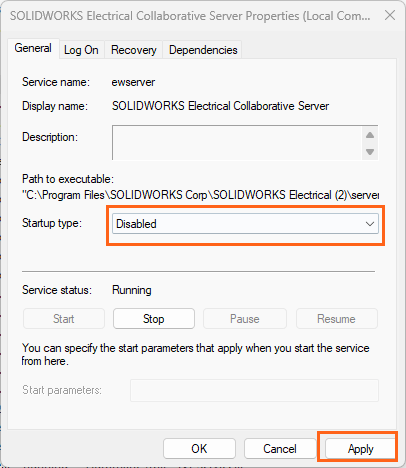Click the 'Running' service status text
The height and width of the screenshot is (468, 406).
tap(132, 290)
